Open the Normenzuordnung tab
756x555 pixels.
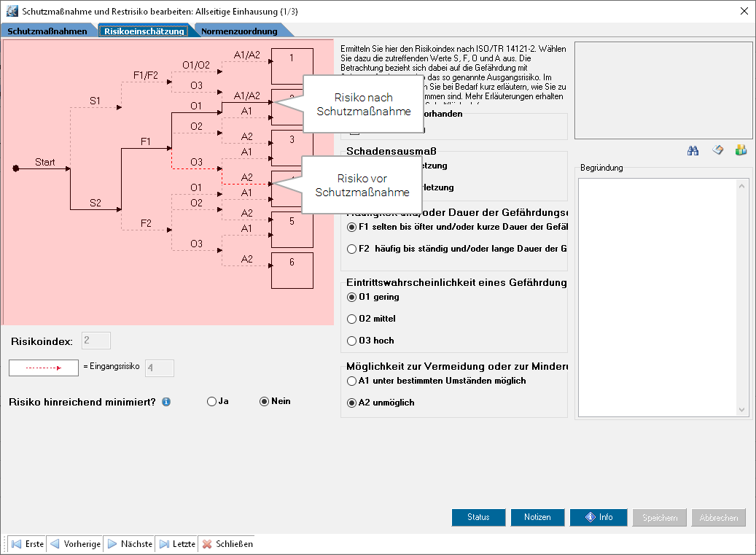(x=239, y=31)
